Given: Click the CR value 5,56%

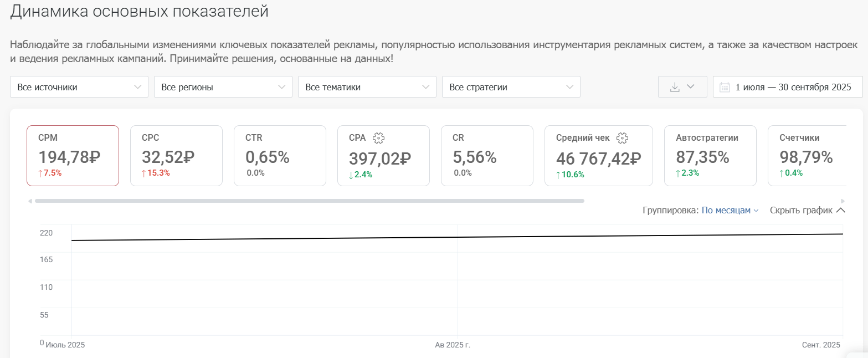Looking at the screenshot, I should pos(475,157).
